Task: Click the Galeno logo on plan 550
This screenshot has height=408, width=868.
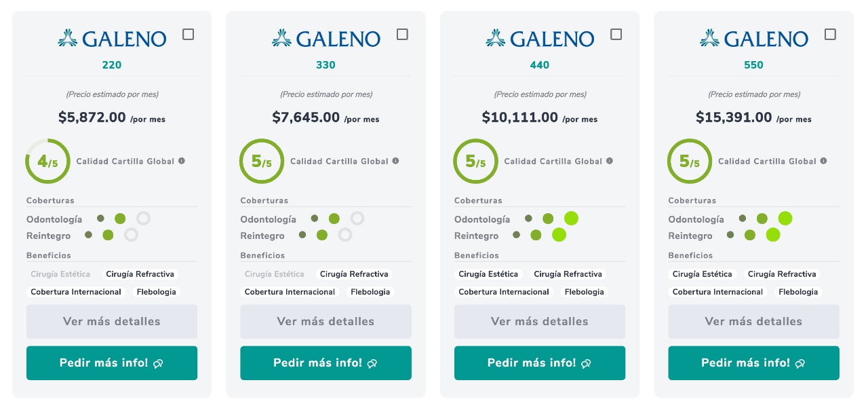Action: pos(754,38)
